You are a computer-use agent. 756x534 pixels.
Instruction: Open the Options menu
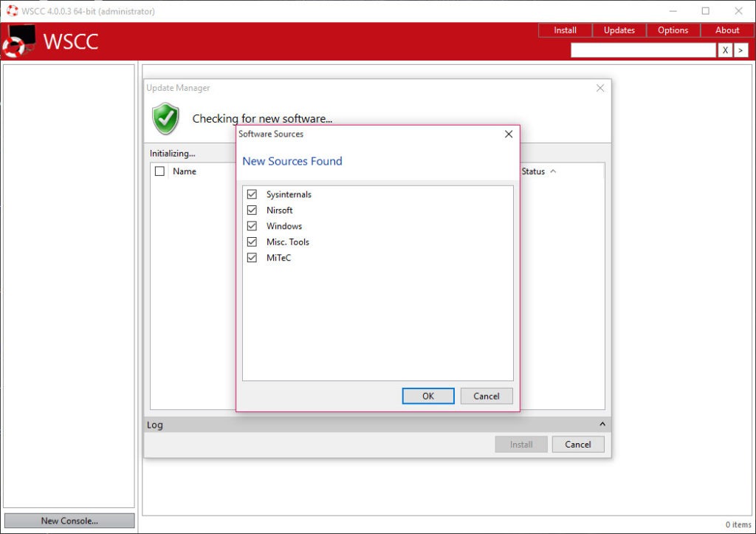tap(673, 30)
